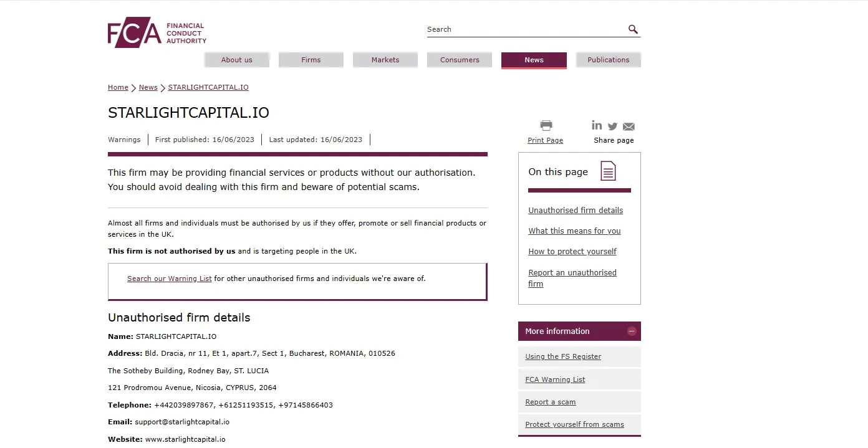Go to News breadcrumb link
The image size is (868, 448).
tap(148, 87)
